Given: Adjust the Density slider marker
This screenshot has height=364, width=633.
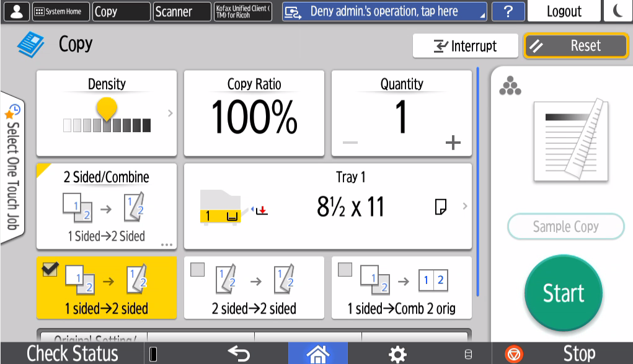Looking at the screenshot, I should click(107, 110).
